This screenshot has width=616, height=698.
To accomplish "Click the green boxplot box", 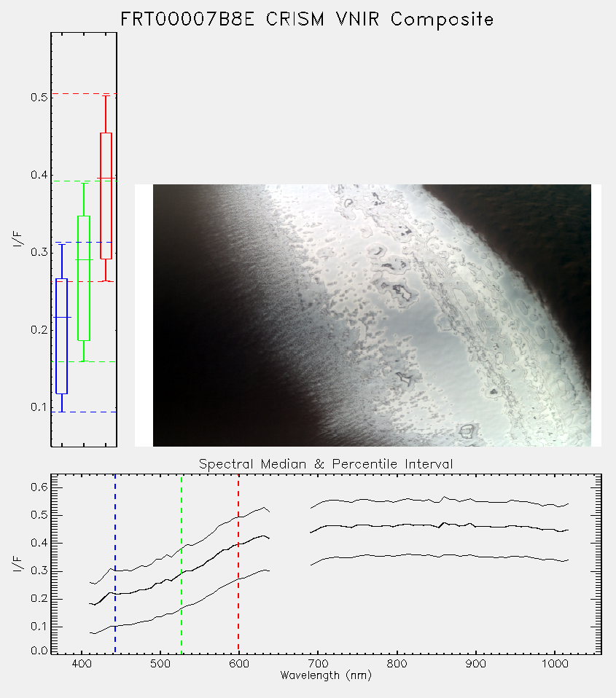I will [84, 278].
